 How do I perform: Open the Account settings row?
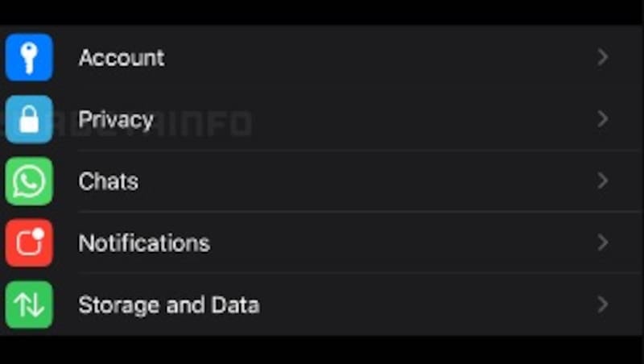(x=338, y=57)
